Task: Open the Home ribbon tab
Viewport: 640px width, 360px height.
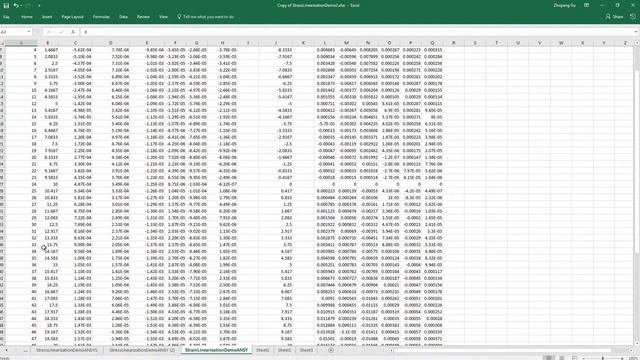Action: tap(27, 17)
